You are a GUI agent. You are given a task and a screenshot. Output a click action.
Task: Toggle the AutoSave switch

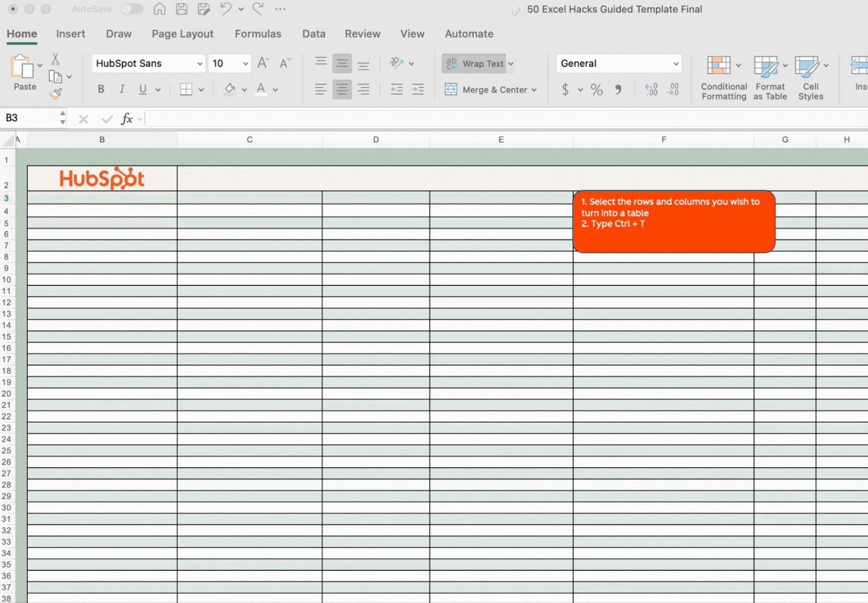[132, 9]
